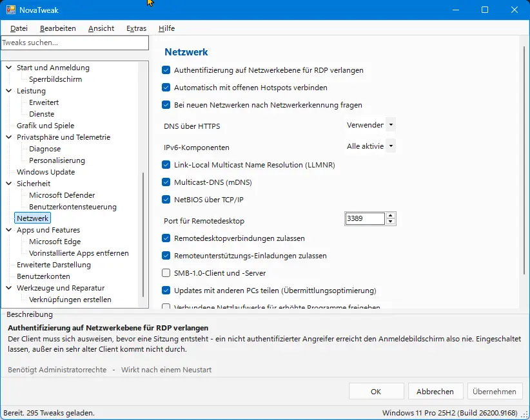Select the Dienste tree item
This screenshot has height=420, width=530.
pos(41,114)
